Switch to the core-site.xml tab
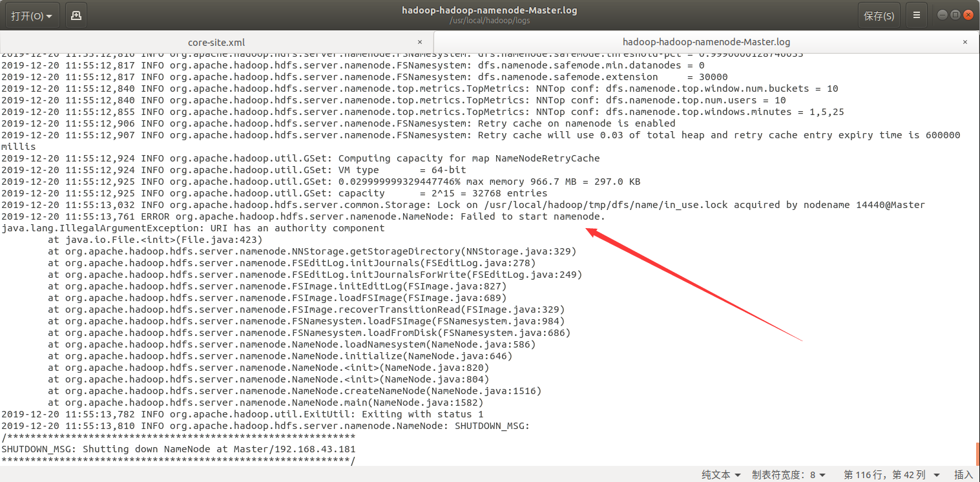 click(x=216, y=41)
